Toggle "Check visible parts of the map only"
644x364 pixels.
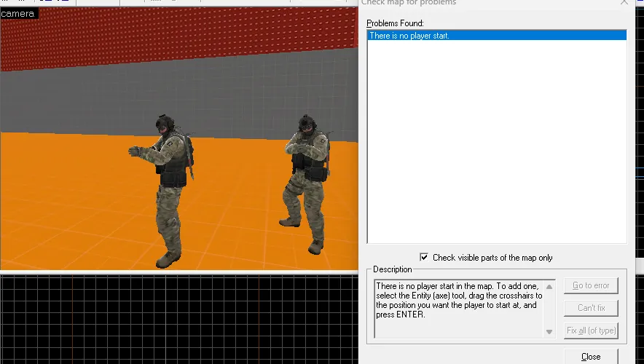click(424, 257)
